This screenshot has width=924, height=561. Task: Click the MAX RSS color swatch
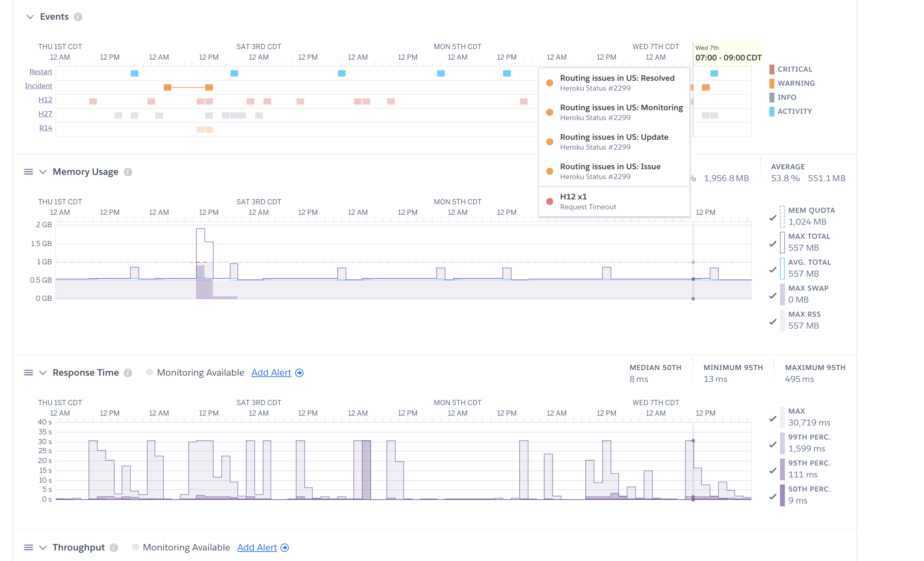(782, 321)
